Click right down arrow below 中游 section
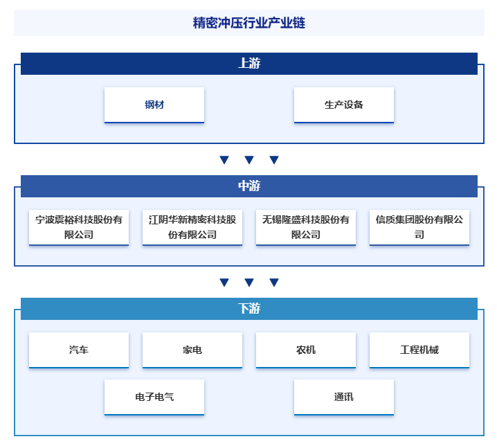The height and width of the screenshot is (448, 497). pyautogui.click(x=274, y=283)
